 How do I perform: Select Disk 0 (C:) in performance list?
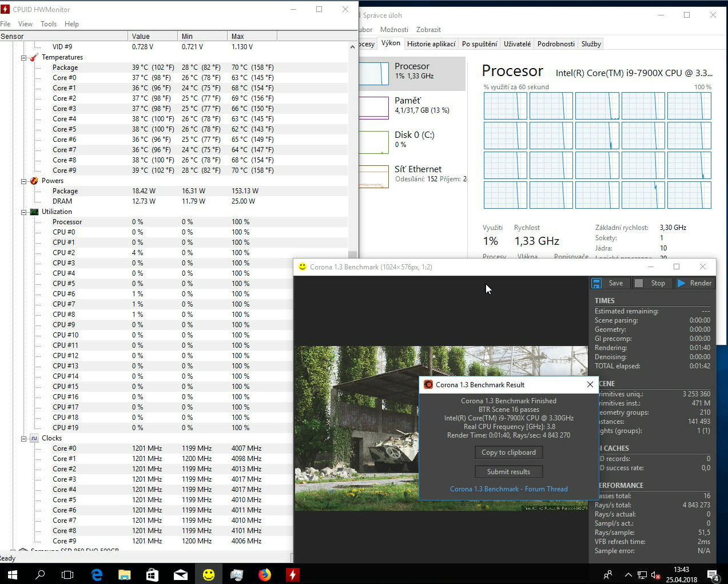[412, 141]
